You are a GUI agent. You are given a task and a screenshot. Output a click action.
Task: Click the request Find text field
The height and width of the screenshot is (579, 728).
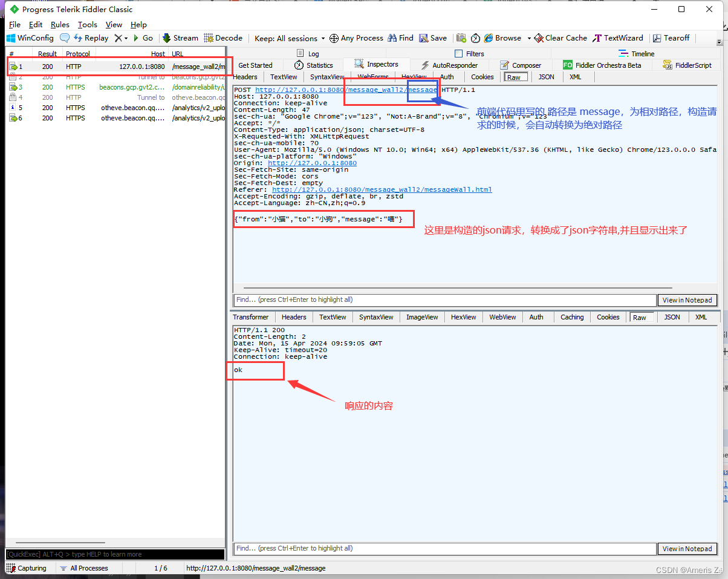tap(445, 300)
